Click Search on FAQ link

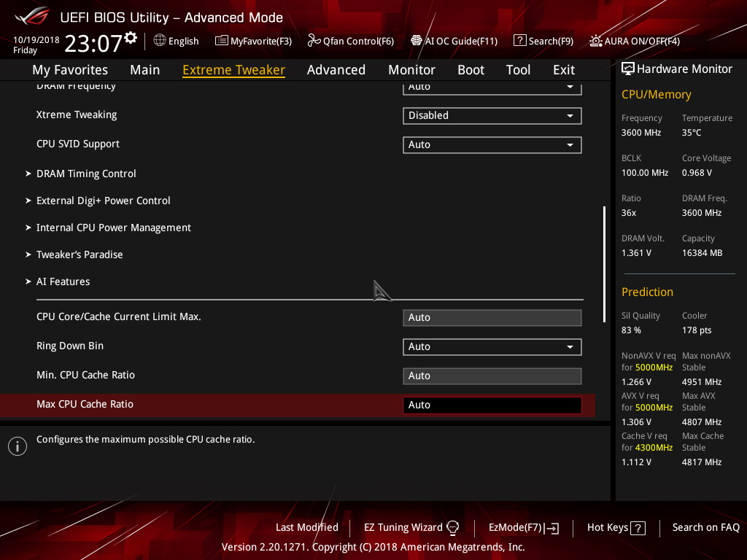pyautogui.click(x=706, y=528)
